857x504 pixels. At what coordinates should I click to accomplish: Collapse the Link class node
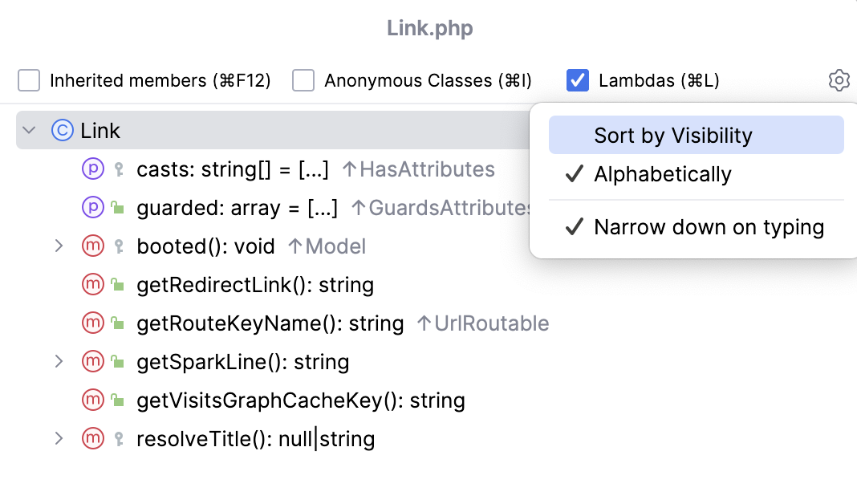pyautogui.click(x=30, y=130)
